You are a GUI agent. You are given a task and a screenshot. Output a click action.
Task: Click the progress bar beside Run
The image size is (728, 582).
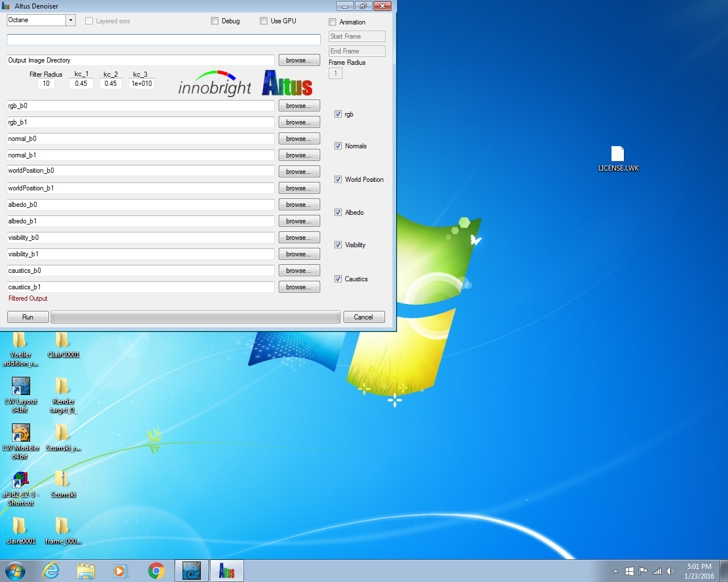(x=196, y=317)
